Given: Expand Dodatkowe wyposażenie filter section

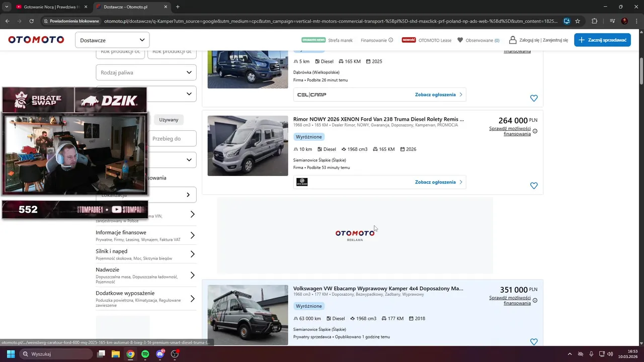Looking at the screenshot, I should 146,299.
